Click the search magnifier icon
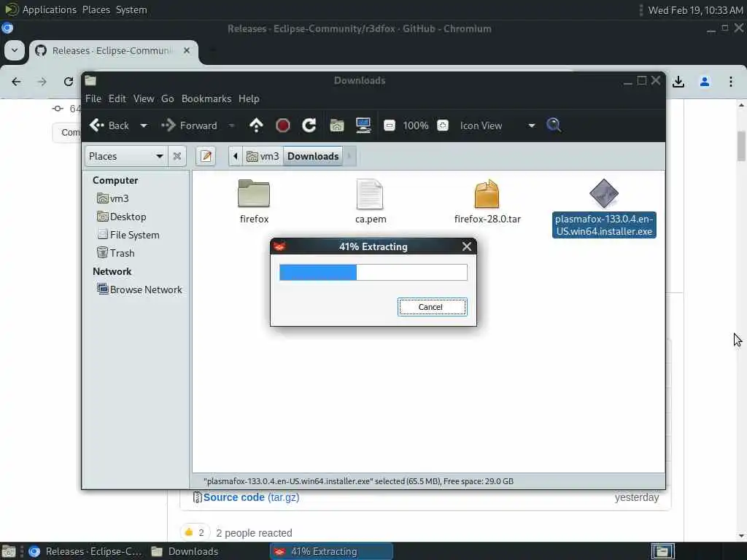Image resolution: width=747 pixels, height=560 pixels. 554,125
